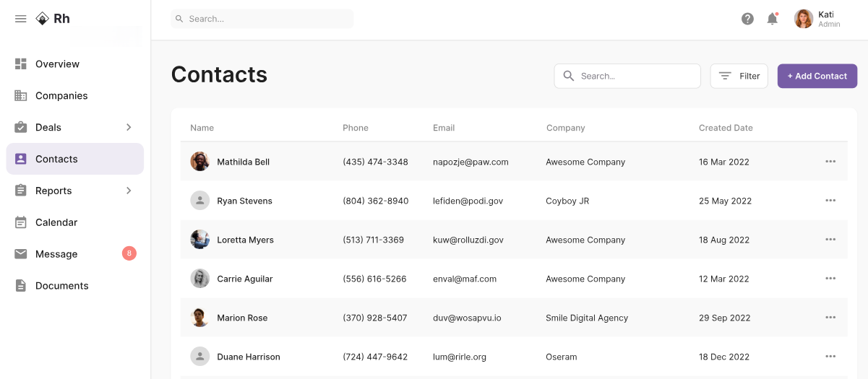
Task: Expand the Reports submenu chevron
Action: click(129, 191)
